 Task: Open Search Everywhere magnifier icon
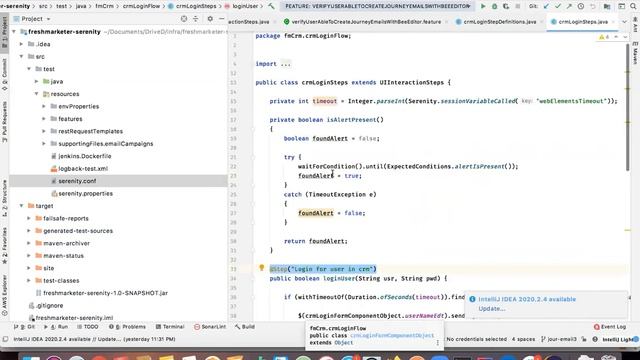pyautogui.click(x=633, y=7)
